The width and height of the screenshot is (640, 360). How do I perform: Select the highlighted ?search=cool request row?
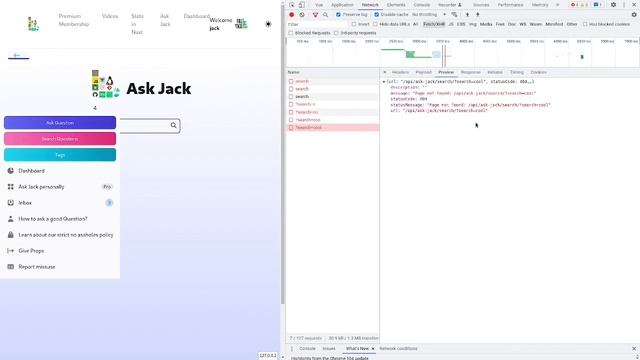tap(333, 128)
